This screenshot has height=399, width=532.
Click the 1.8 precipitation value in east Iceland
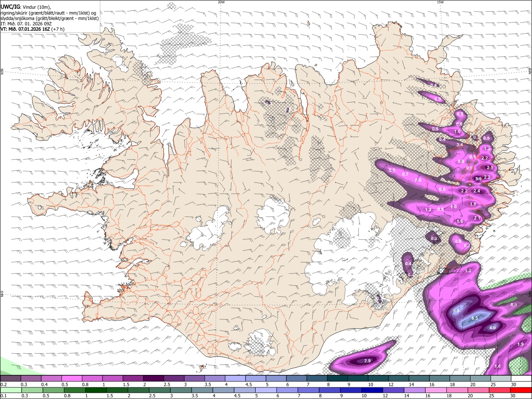coord(473,204)
